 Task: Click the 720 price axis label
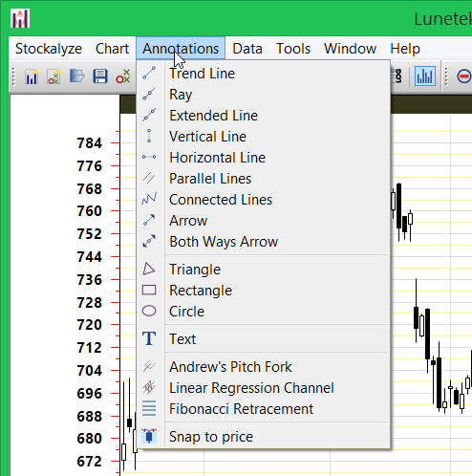[90, 325]
